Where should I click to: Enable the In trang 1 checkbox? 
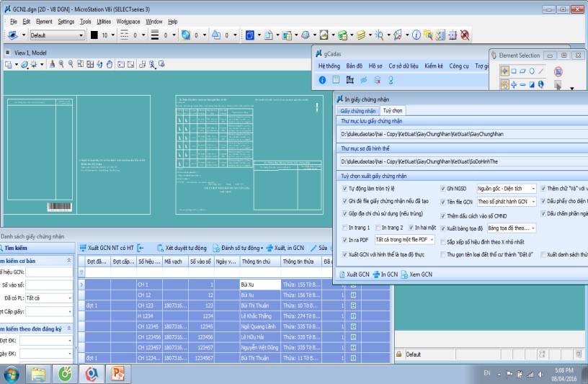[344, 228]
